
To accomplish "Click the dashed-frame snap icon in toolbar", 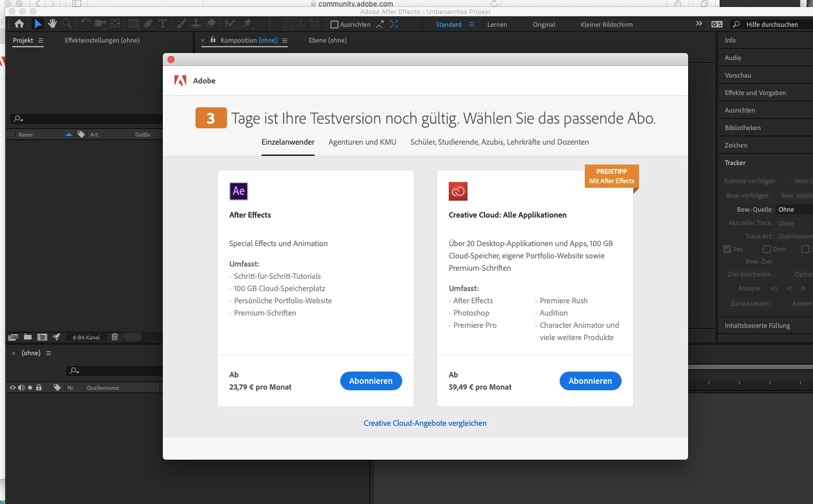I will [394, 24].
